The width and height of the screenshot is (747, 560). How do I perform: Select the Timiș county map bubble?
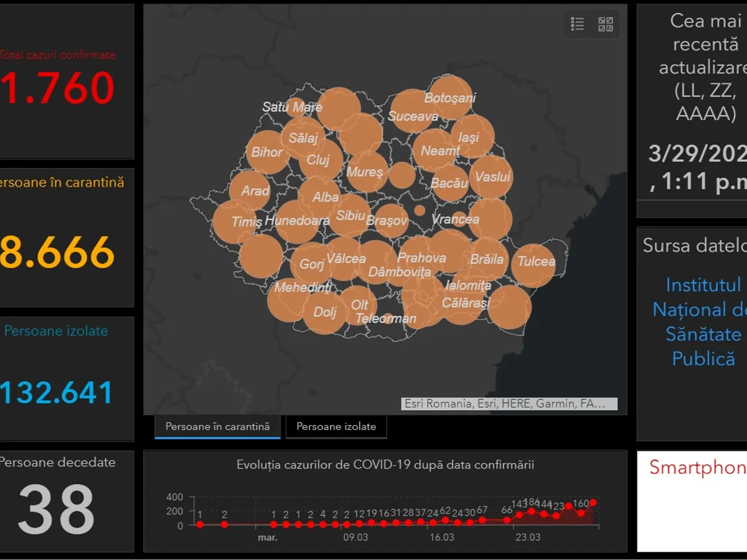point(235,222)
